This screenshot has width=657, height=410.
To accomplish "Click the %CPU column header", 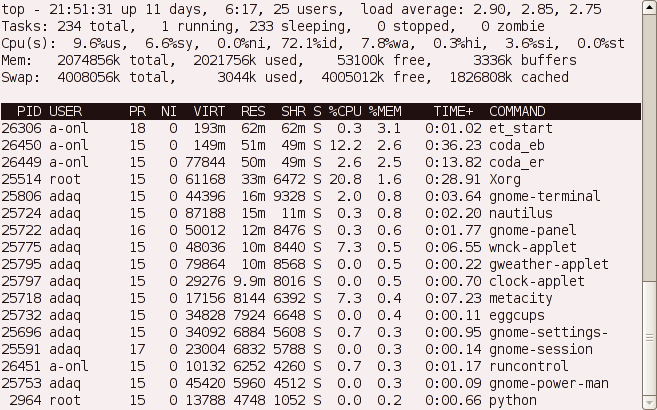I will (345, 111).
